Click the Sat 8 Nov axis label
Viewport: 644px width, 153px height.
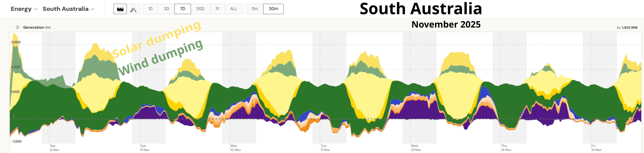pyautogui.click(x=55, y=148)
